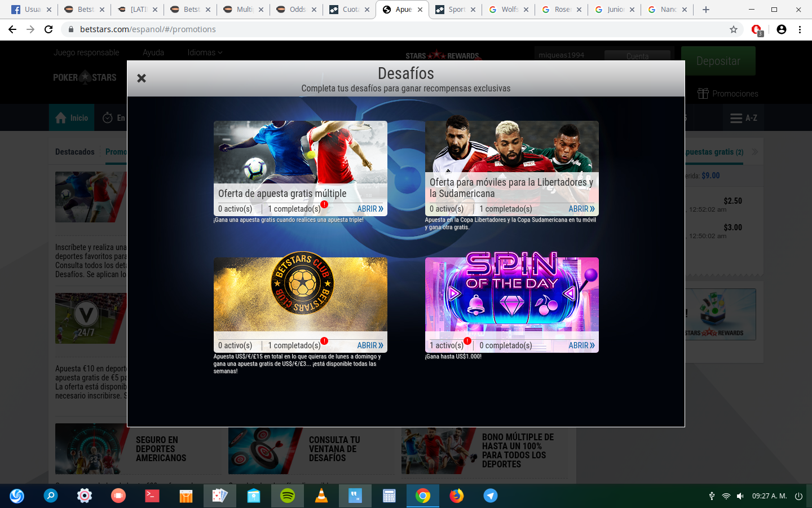The height and width of the screenshot is (508, 812).
Task: Open the red browser extension icon
Action: point(757,29)
